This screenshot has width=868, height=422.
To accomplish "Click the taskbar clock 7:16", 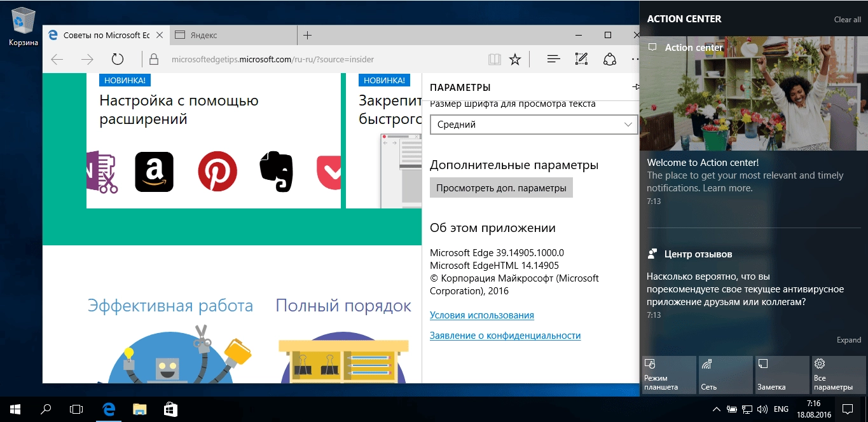I will tap(813, 409).
